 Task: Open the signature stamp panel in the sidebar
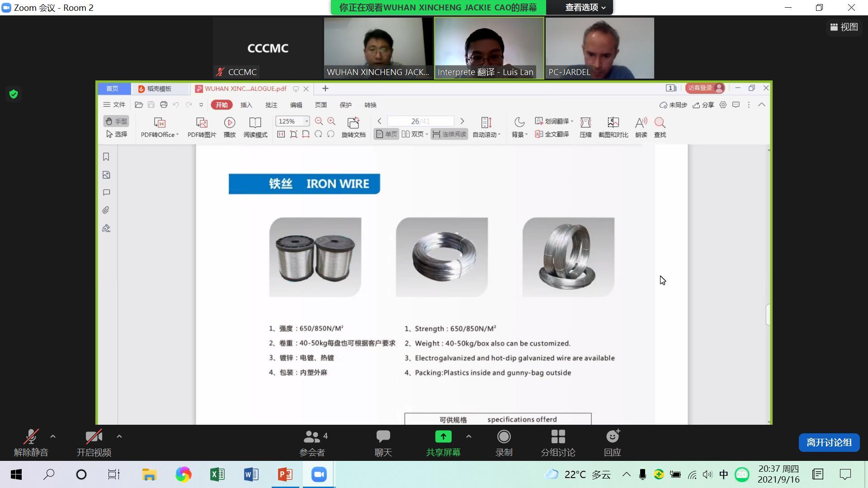click(x=106, y=228)
